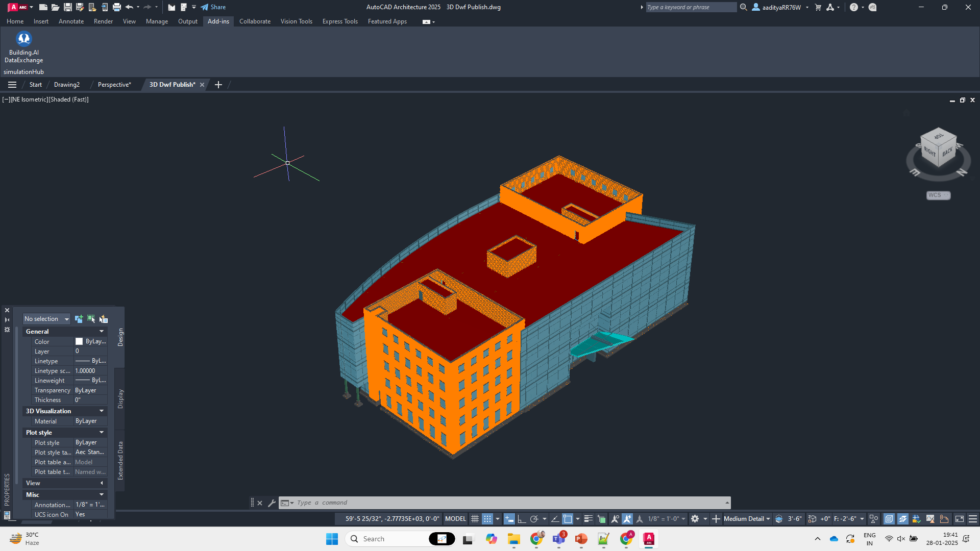Toggle snap mode in the status bar
980x551 pixels.
pyautogui.click(x=488, y=519)
